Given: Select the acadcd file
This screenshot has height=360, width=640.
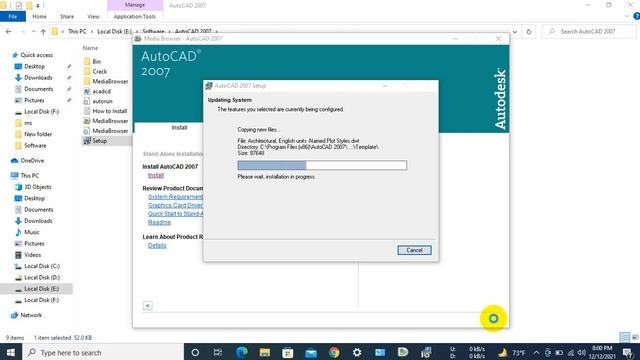Looking at the screenshot, I should click(x=101, y=91).
